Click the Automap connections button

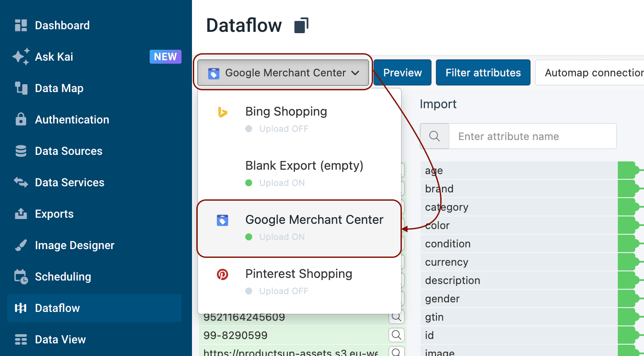coord(589,72)
